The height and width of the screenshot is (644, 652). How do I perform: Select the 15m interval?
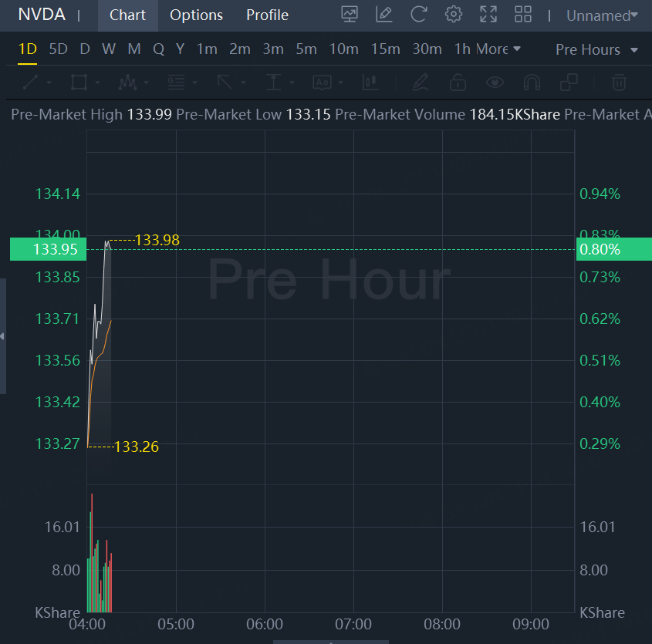[386, 49]
